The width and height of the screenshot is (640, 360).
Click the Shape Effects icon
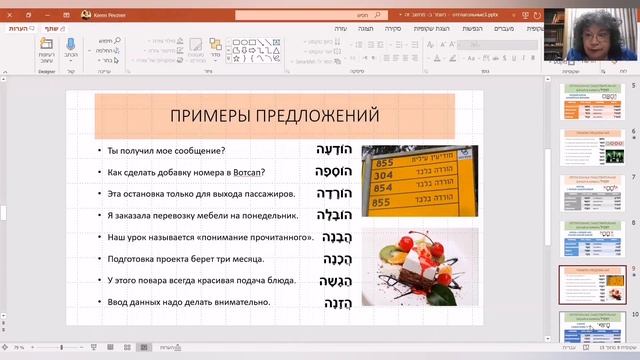click(180, 60)
